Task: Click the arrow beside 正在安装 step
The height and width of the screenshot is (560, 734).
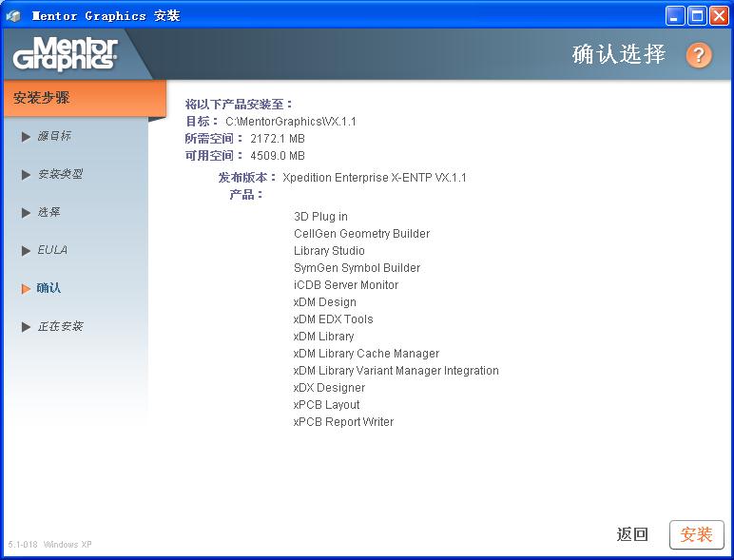Action: pos(26,326)
